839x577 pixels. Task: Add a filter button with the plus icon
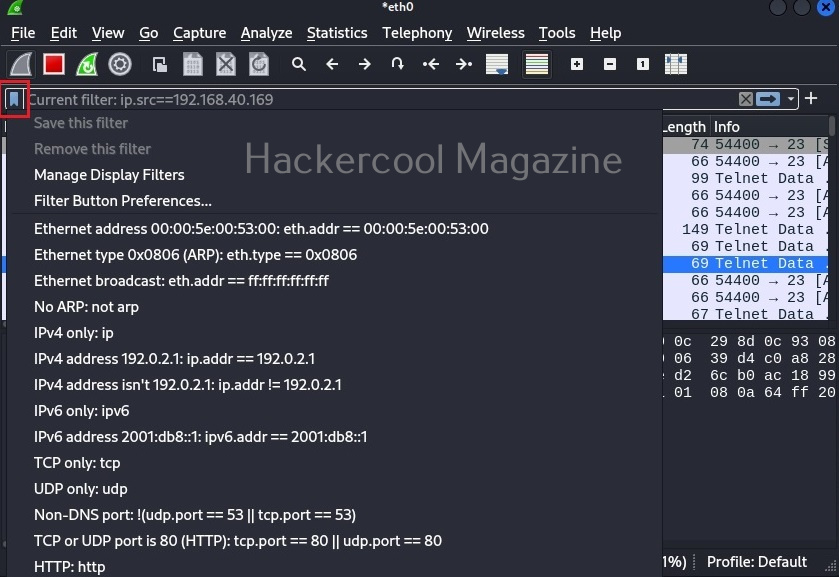[811, 98]
